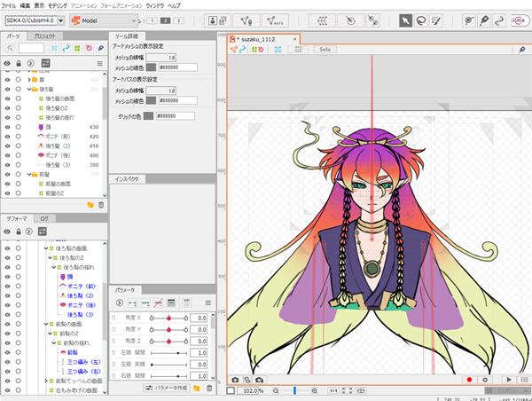Expand the 首 folder
This screenshot has height=401, width=532.
coord(30,80)
